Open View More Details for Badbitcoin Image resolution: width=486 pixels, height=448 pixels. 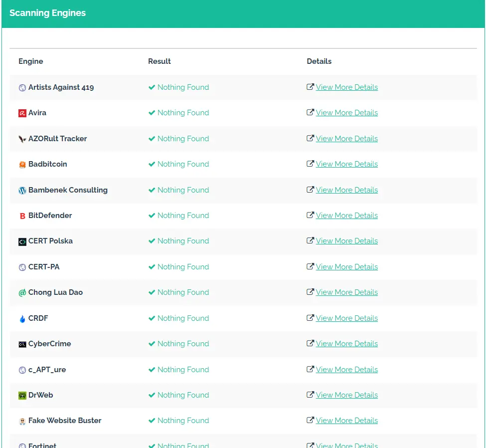[x=347, y=164]
